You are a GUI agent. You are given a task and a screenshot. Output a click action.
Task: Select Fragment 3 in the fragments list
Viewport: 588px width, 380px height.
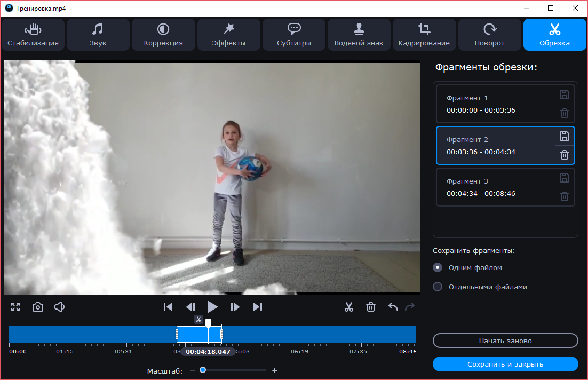pos(496,187)
